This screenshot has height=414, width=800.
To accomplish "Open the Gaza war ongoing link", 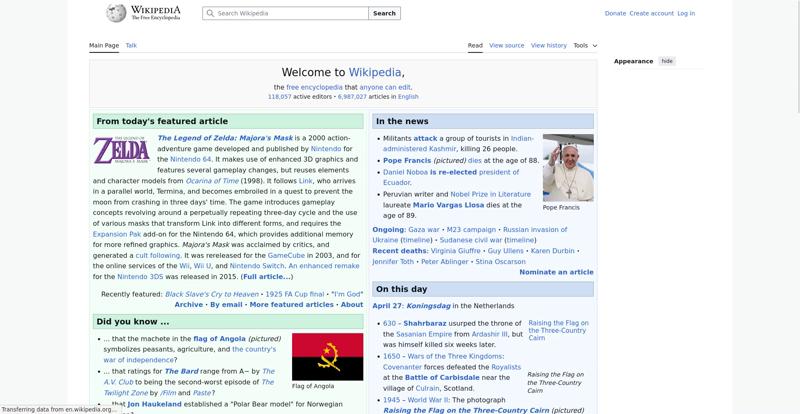I will tap(423, 230).
